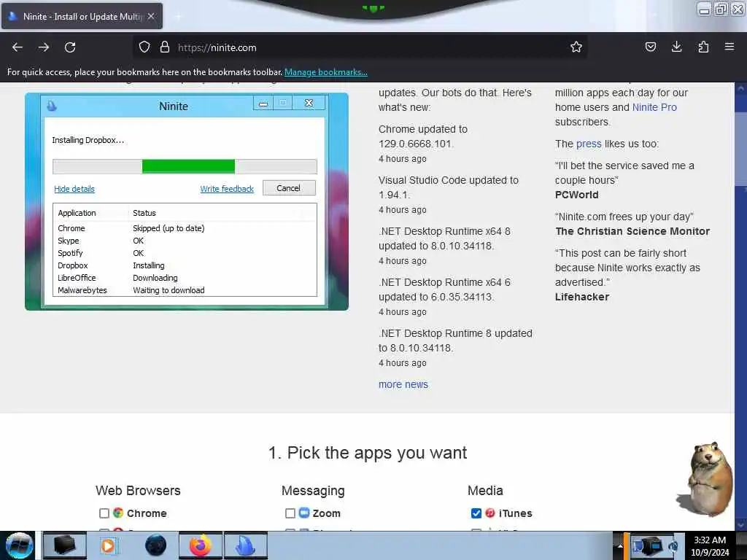
Task: Reload the ninite.com page
Action: [x=70, y=47]
